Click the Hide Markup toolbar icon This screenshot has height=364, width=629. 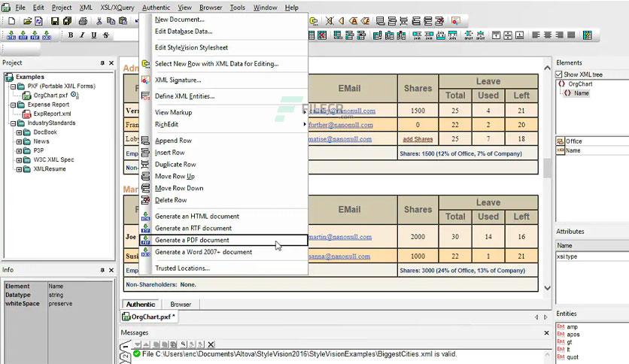point(330,21)
